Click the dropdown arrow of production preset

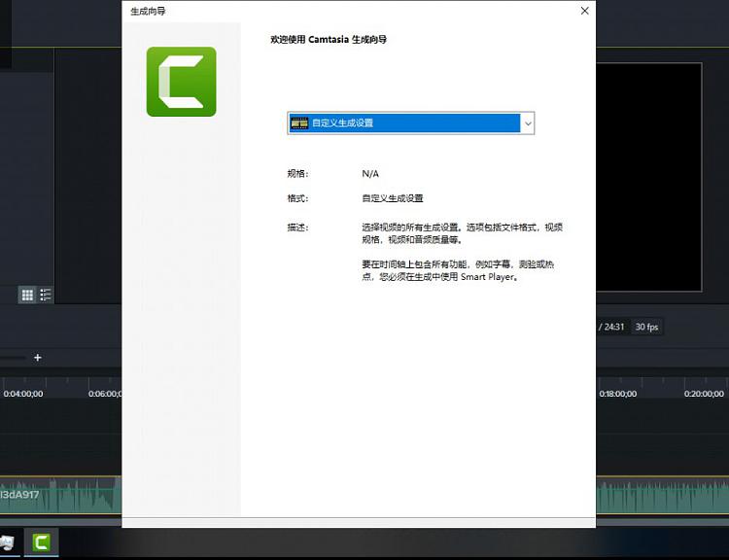pos(528,123)
